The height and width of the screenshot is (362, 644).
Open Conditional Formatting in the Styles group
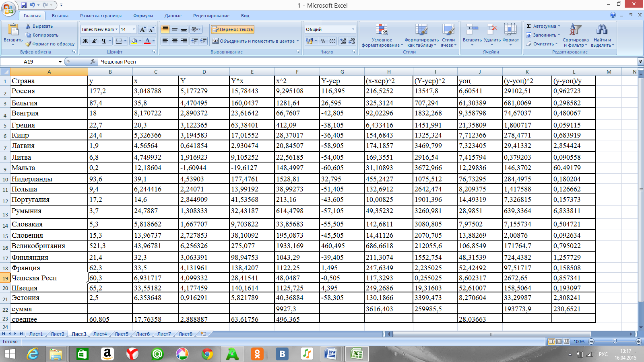click(x=382, y=35)
